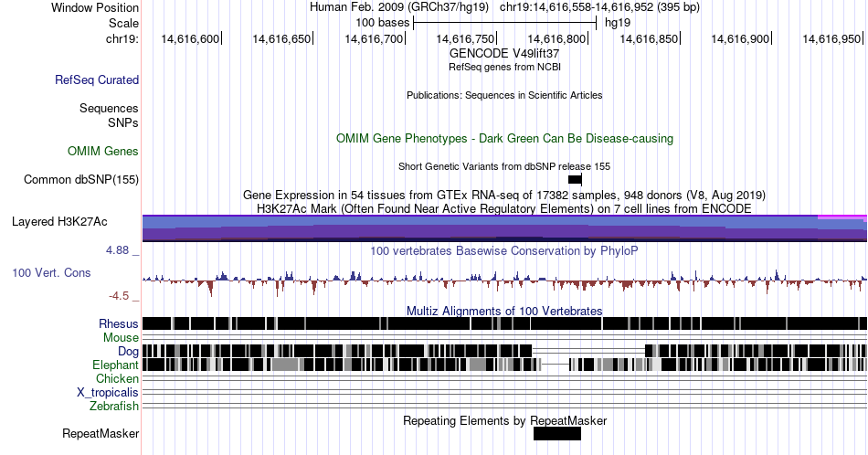The width and height of the screenshot is (868, 455).
Task: Click the Sequences track label
Action: (x=109, y=108)
